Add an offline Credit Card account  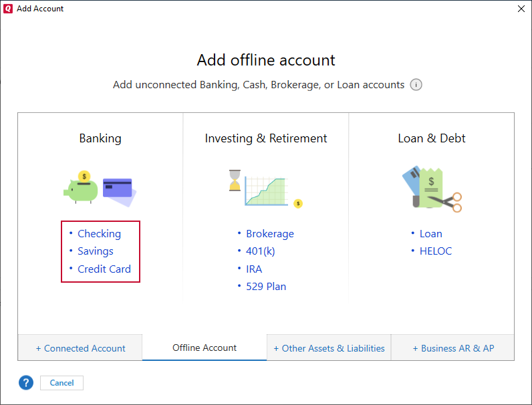click(104, 269)
